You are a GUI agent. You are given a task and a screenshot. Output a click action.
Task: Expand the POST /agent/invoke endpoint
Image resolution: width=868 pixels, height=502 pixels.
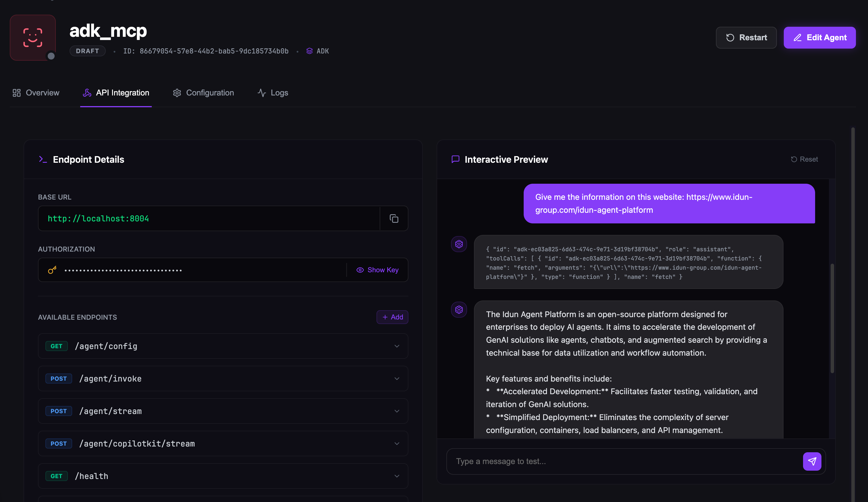[x=397, y=378]
